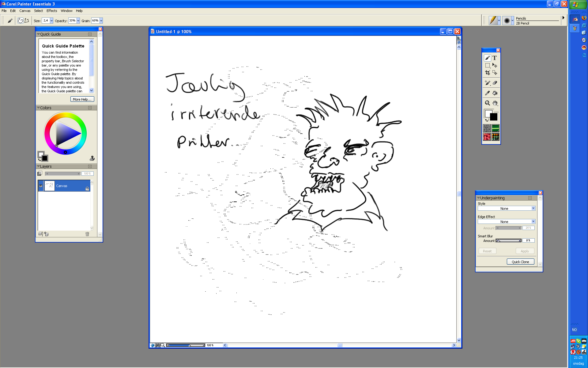The height and width of the screenshot is (368, 588).
Task: Collapse the Layers palette
Action: pyautogui.click(x=39, y=167)
